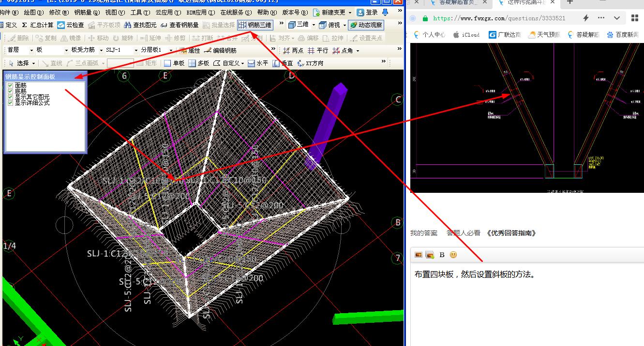Image resolution: width=644 pixels, height=346 pixels.
Task: Click the 汇总计算 sum calculation tool
Action: tap(37, 25)
